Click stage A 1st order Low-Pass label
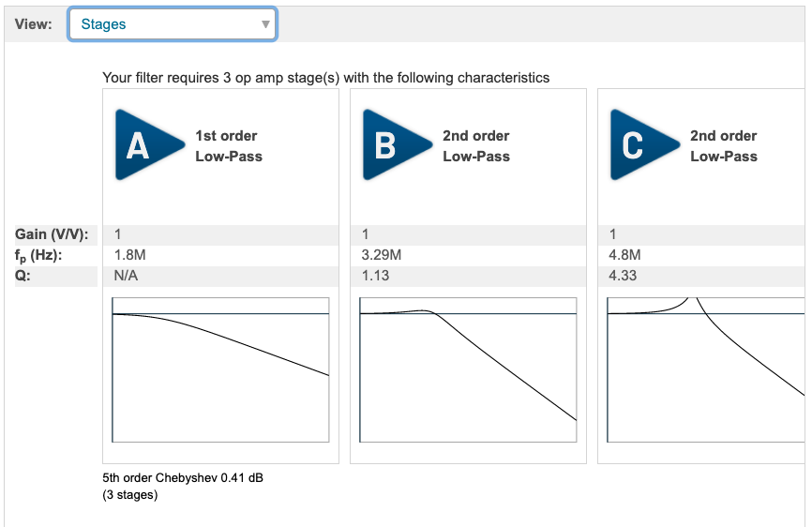Image resolution: width=812 pixels, height=527 pixels. tap(228, 145)
